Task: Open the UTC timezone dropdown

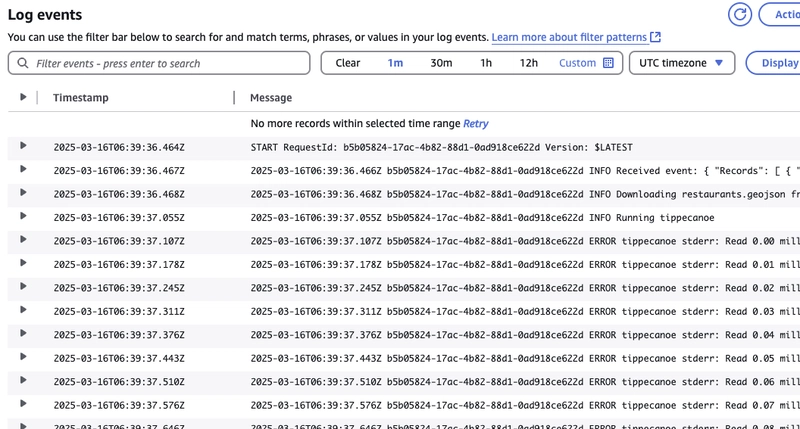Action: 682,63
